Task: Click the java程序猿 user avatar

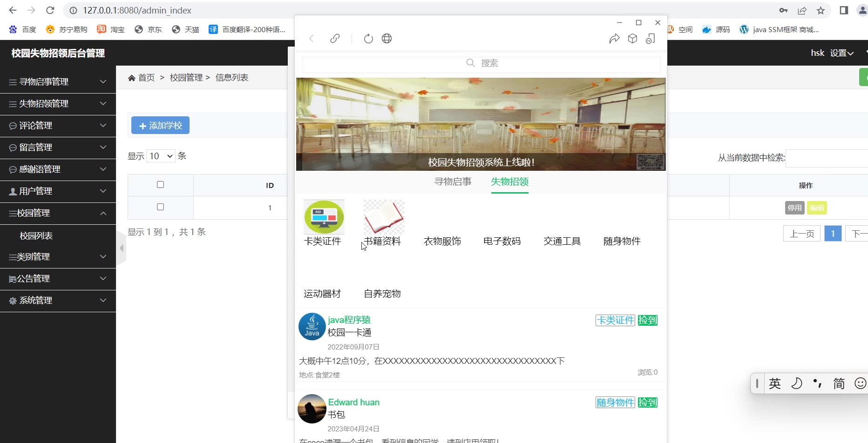Action: click(312, 327)
